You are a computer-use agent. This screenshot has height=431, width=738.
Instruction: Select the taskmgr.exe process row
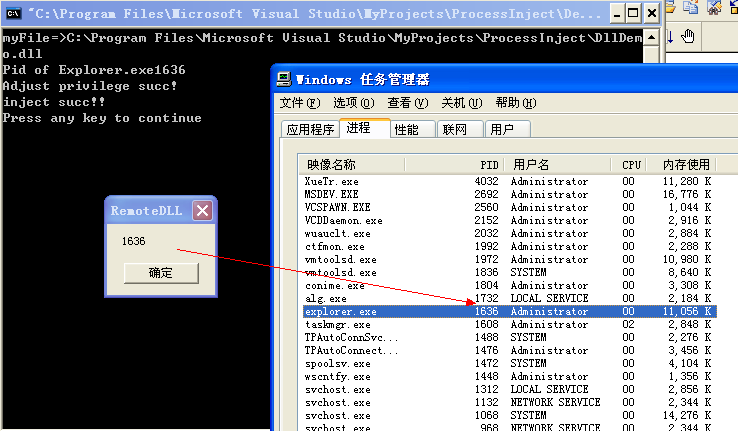tap(509, 325)
